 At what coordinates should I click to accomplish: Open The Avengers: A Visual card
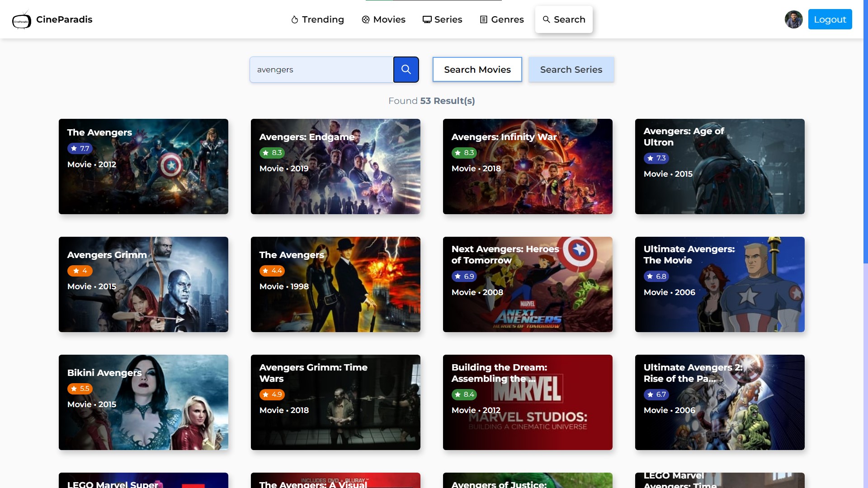[x=335, y=480]
